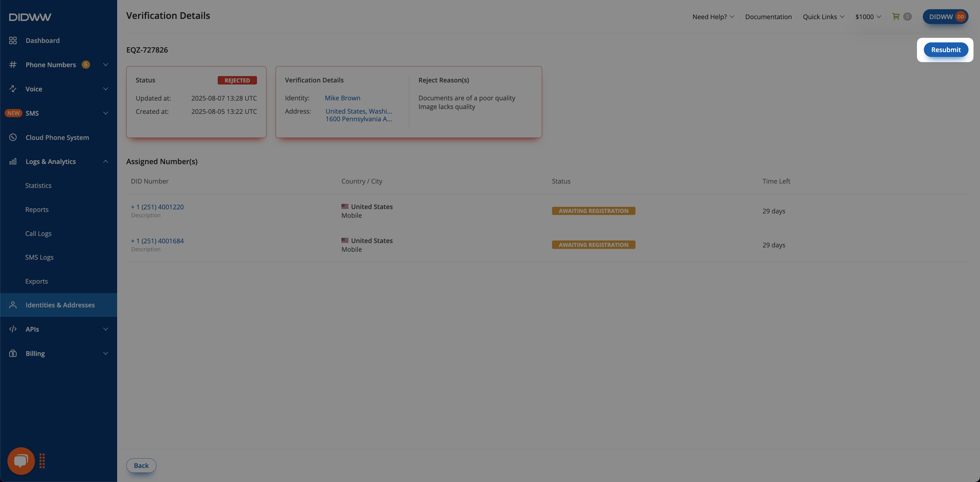Click the REJECTED status badge
Screen dimensions: 980x482
(x=237, y=80)
